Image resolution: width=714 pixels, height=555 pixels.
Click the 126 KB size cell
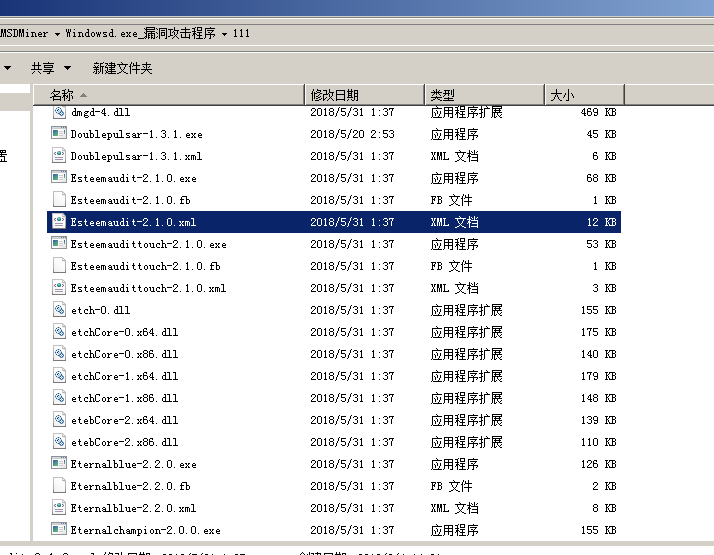pos(598,464)
